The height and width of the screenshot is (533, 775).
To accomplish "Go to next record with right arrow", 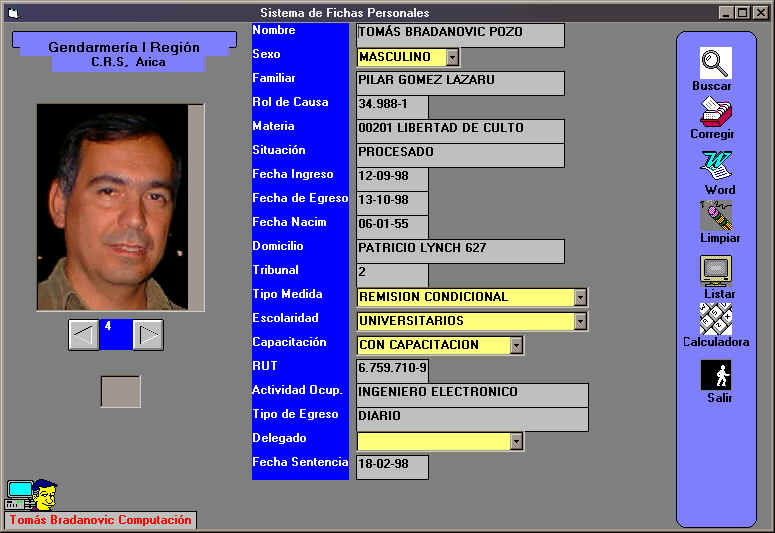I will point(148,335).
